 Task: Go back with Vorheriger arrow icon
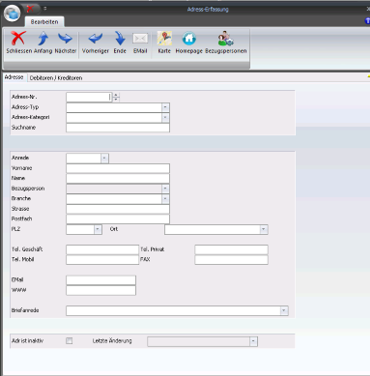[x=95, y=38]
